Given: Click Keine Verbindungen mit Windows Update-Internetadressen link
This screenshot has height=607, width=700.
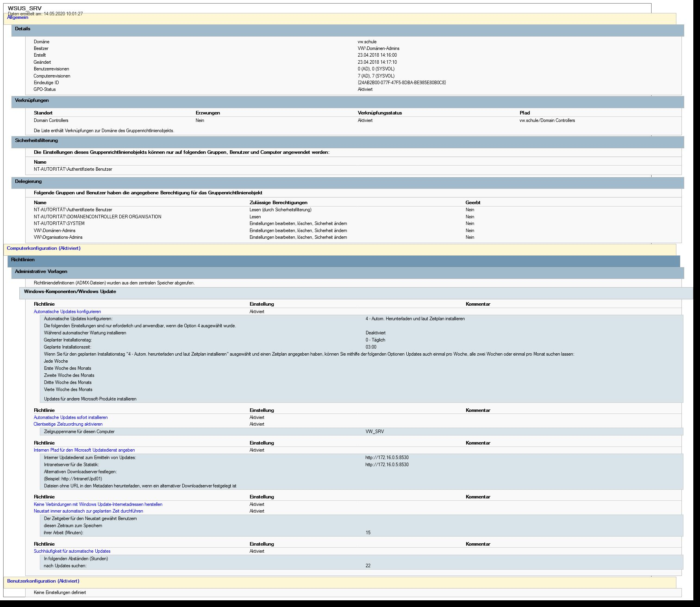Looking at the screenshot, I should pos(98,504).
